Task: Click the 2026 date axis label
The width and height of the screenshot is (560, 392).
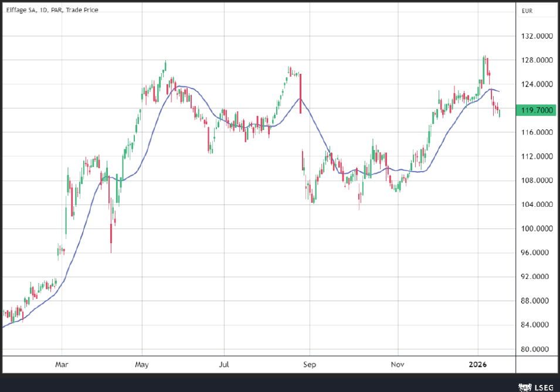Action: pos(478,364)
